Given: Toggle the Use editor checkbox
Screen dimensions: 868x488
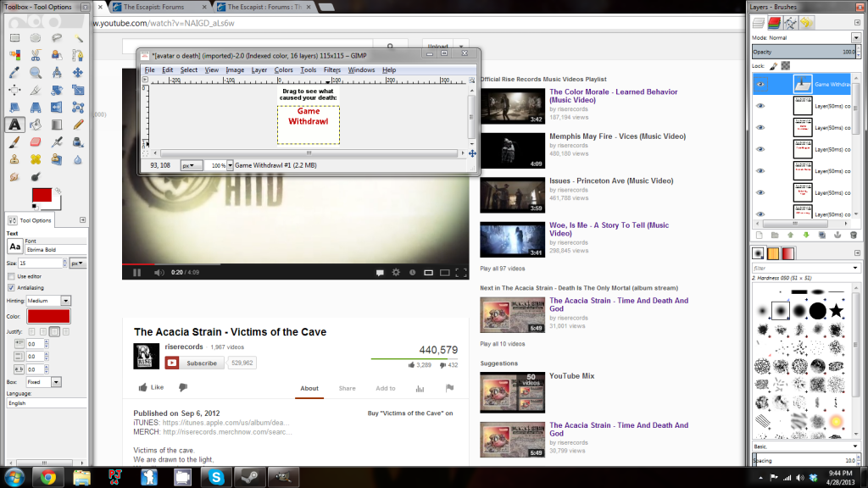Looking at the screenshot, I should click(11, 276).
